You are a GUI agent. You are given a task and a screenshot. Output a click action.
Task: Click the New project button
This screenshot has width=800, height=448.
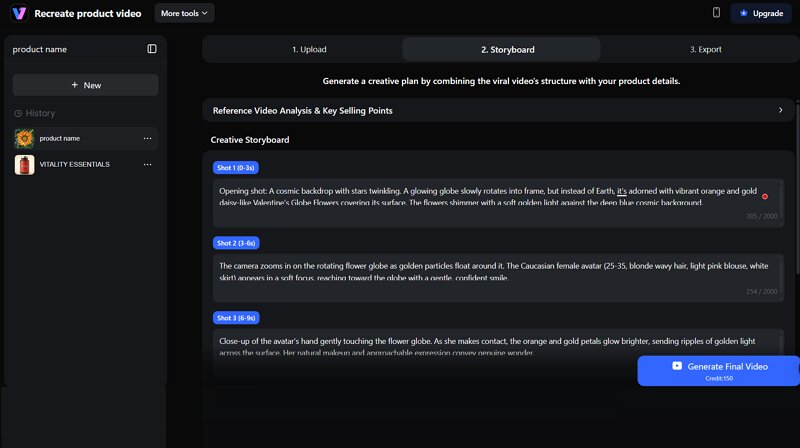pos(85,85)
